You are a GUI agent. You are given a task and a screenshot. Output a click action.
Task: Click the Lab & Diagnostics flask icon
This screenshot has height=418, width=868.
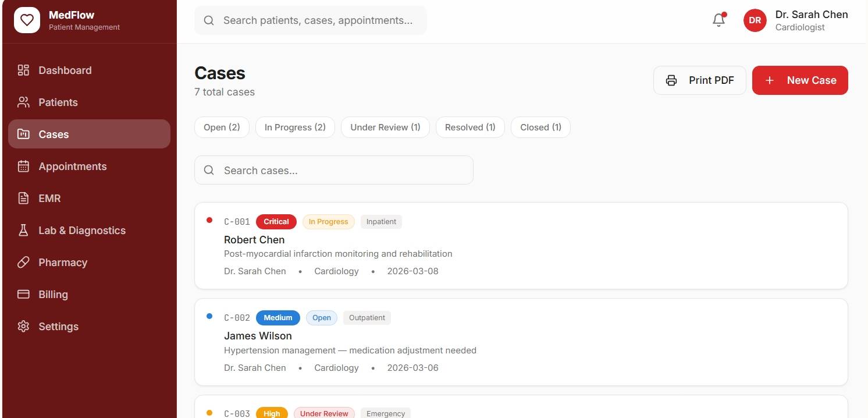coord(23,231)
